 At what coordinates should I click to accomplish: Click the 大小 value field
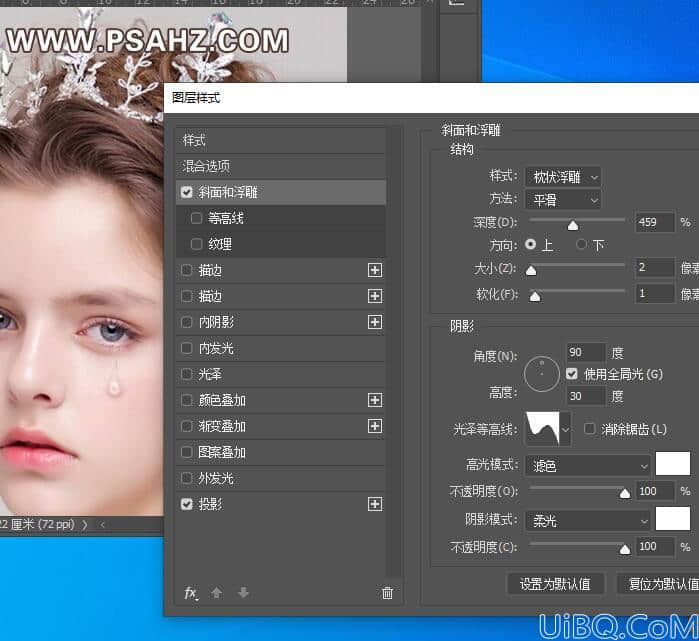tap(654, 267)
